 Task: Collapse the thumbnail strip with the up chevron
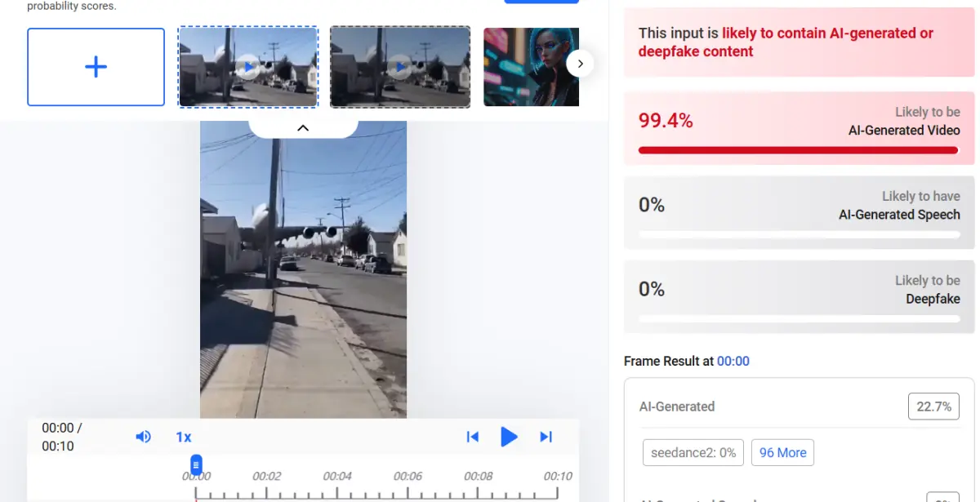point(303,128)
